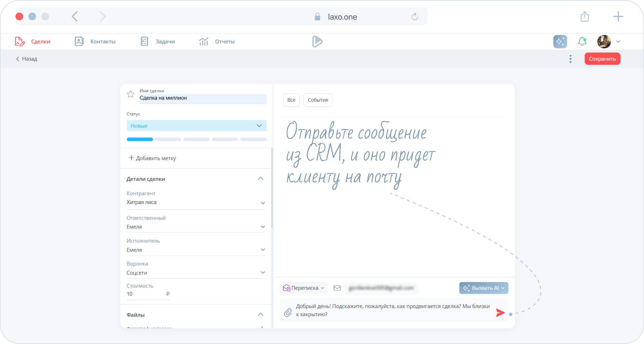
Task: Click the envelope email icon
Action: [337, 288]
